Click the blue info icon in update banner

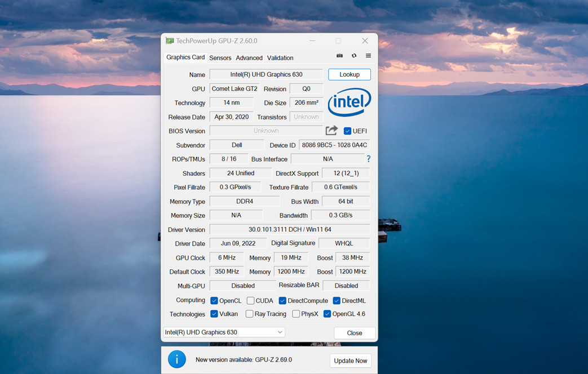coord(176,359)
